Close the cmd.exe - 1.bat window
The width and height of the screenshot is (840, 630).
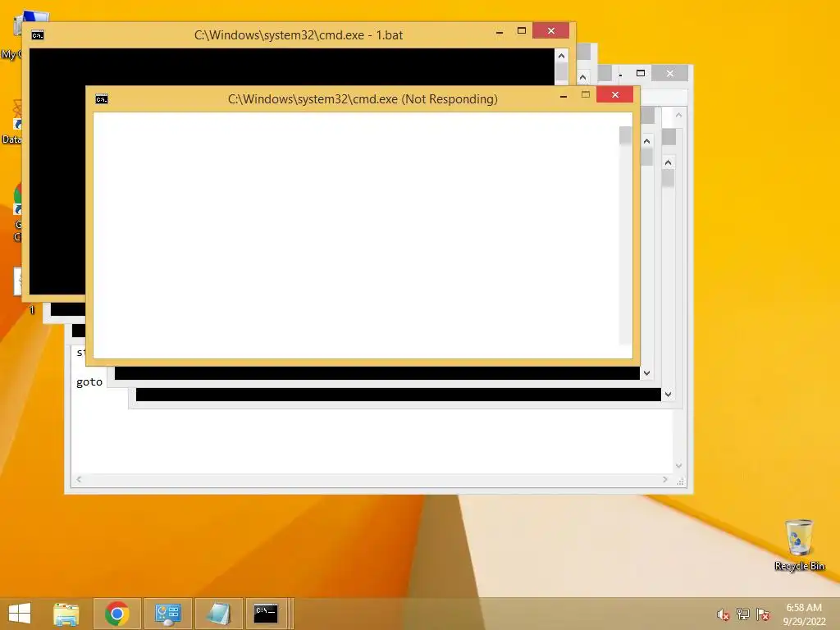tap(550, 31)
